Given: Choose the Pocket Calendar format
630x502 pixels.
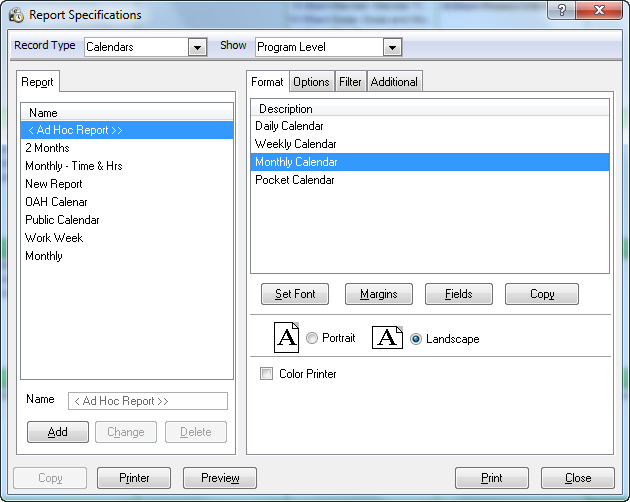Looking at the screenshot, I should tap(430, 180).
